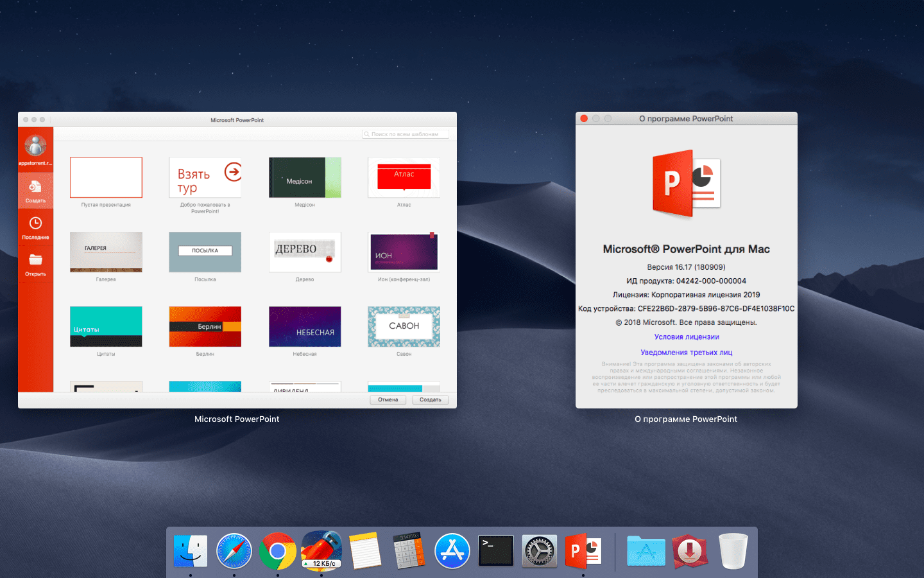Open the Условия лицензии link
This screenshot has width=924, height=578.
point(687,337)
